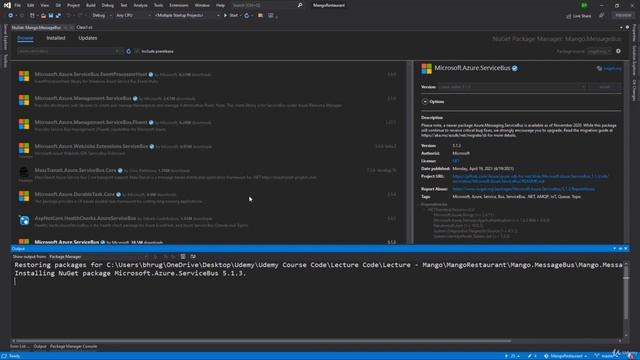This screenshot has height=360, width=640.
Task: Open the Any CPU platform dropdown
Action: pyautogui.click(x=132, y=16)
